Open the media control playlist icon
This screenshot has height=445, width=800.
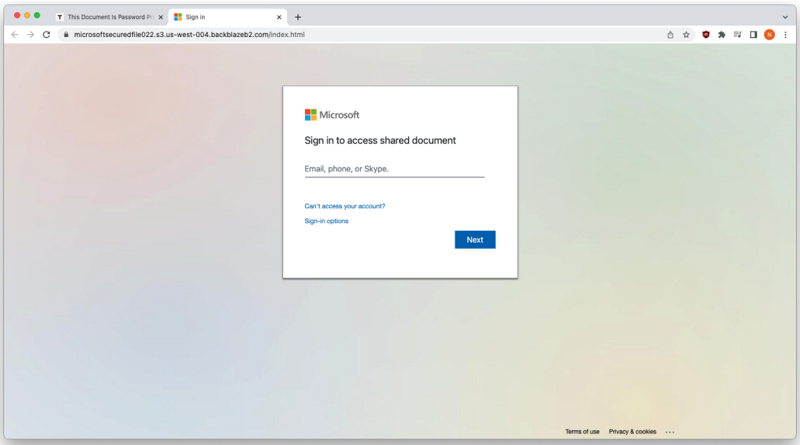(738, 35)
